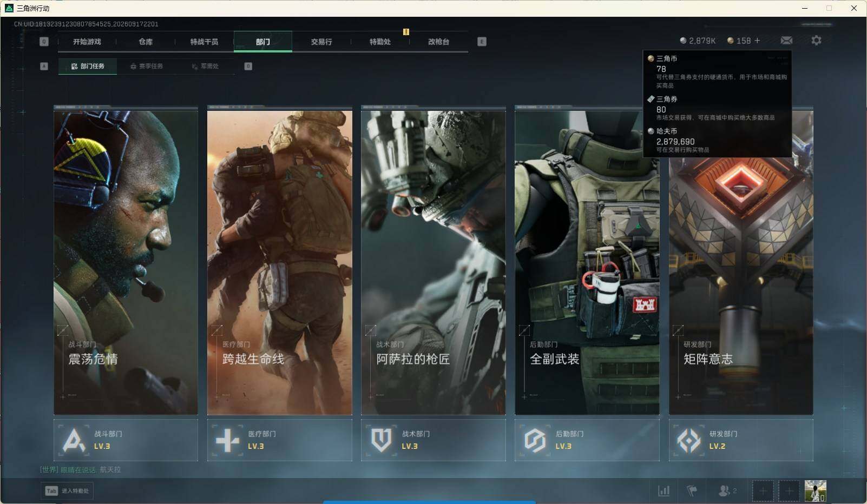Click the 后勤部门 LV.3 level panel
Viewport: 867px width, 504px height.
click(587, 440)
